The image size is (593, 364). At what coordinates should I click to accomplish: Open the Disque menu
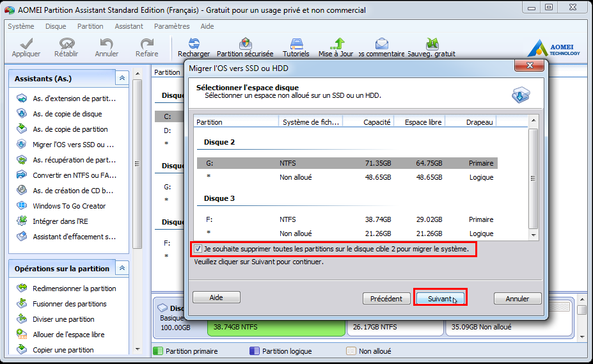56,26
